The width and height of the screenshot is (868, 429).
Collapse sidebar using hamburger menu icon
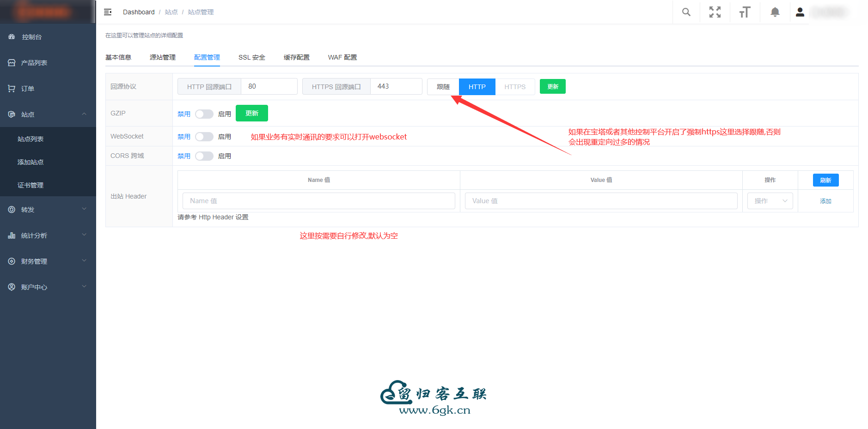coord(108,12)
